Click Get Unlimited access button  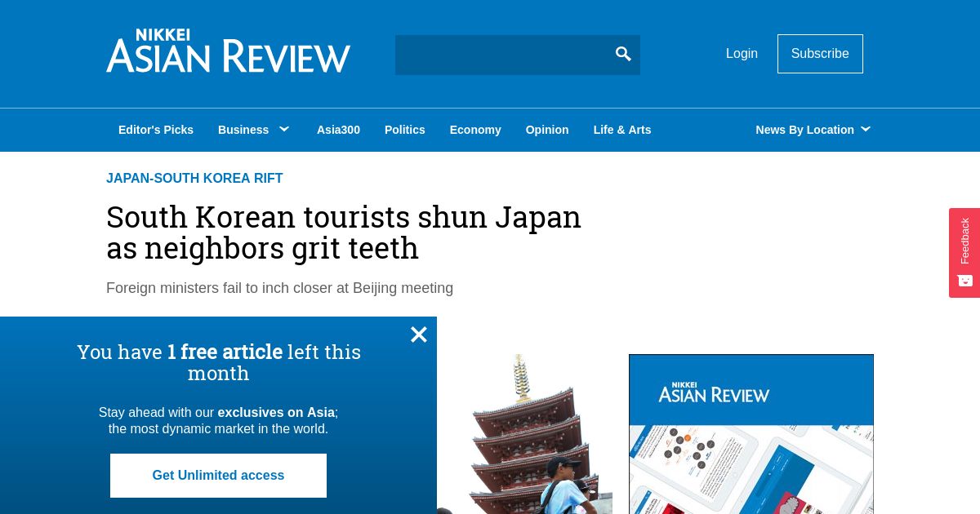click(x=218, y=476)
